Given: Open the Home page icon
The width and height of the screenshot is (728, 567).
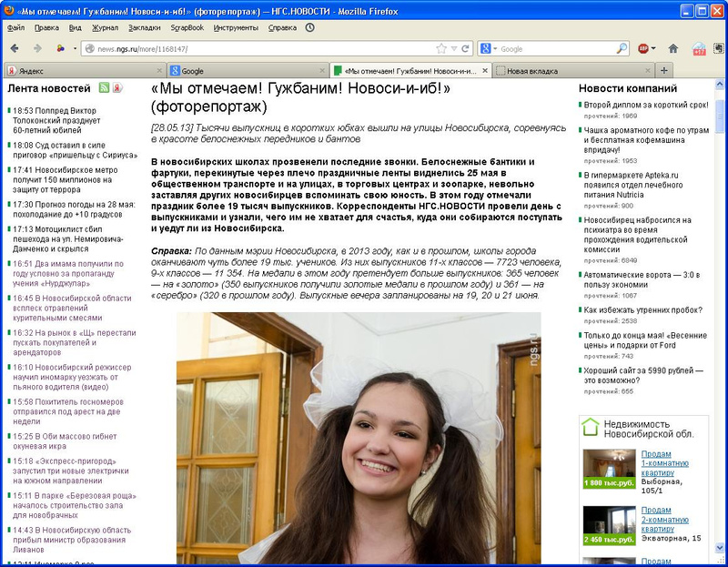Looking at the screenshot, I should point(672,48).
